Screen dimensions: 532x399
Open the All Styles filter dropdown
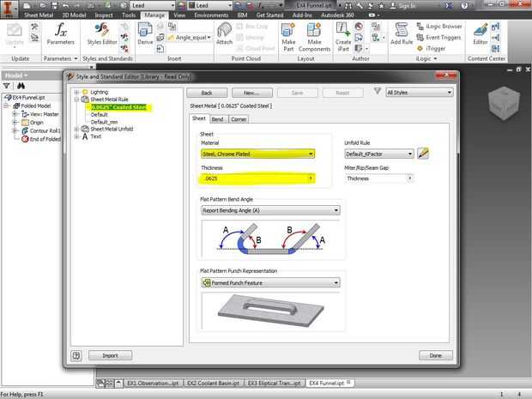click(420, 93)
